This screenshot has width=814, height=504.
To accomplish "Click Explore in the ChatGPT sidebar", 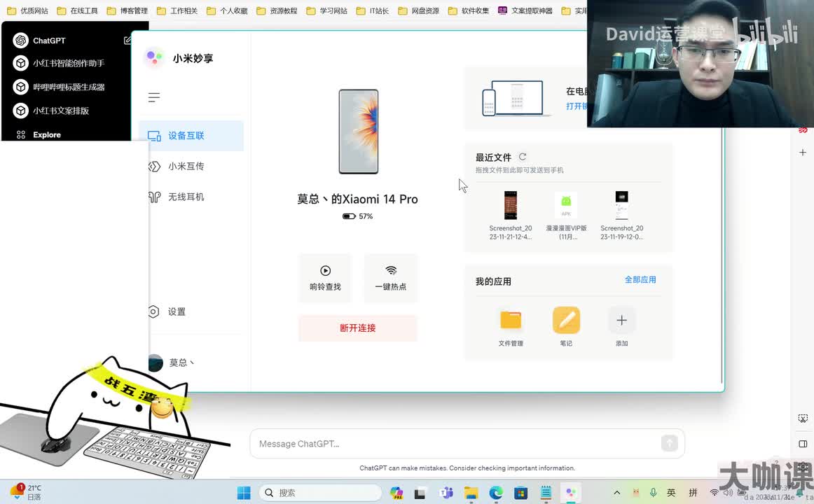I will [x=46, y=134].
